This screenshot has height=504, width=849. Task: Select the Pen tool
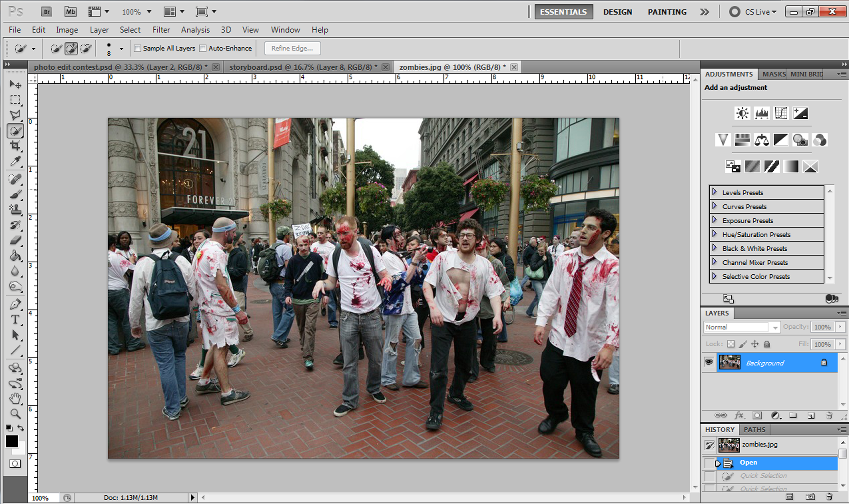[x=15, y=304]
